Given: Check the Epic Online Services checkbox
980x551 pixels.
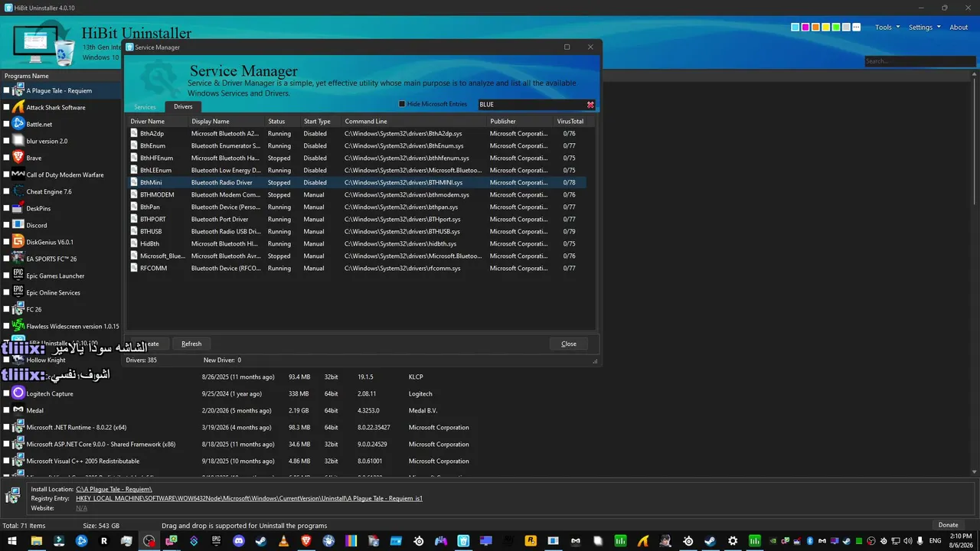Looking at the screenshot, I should (x=7, y=292).
